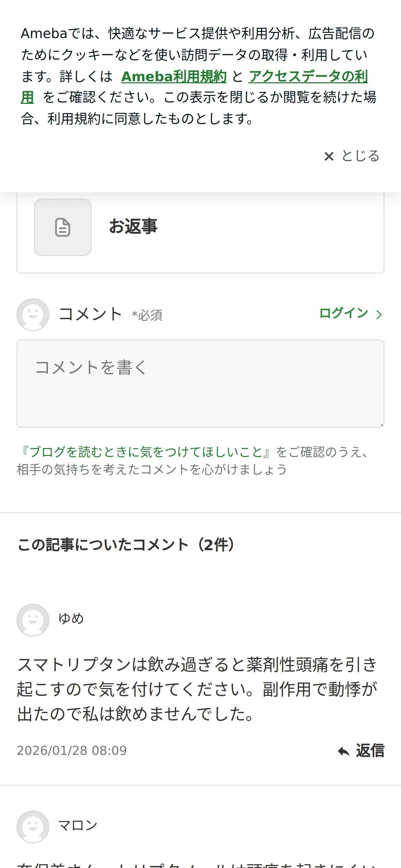Click the reply arrow icon
The width and height of the screenshot is (401, 868).
tap(343, 751)
